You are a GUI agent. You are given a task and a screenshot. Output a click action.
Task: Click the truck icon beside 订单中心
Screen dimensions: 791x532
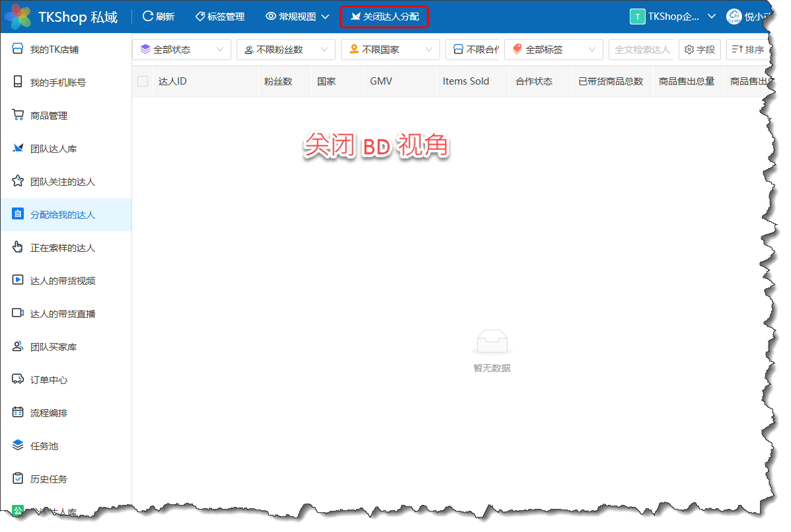(x=18, y=379)
